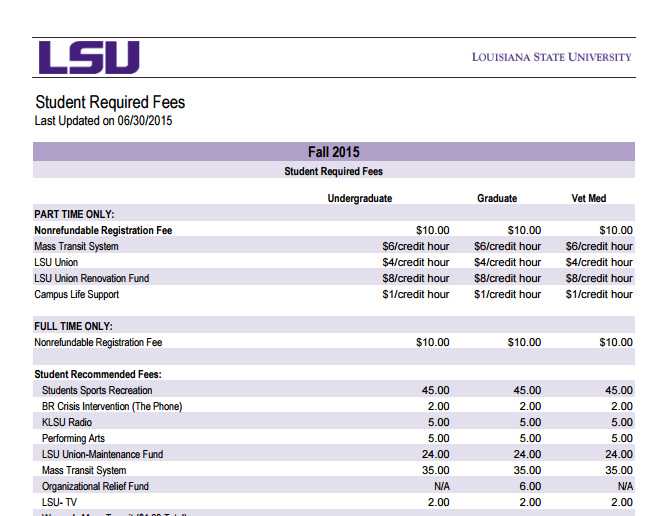Click 'Louisiana State University' header text
The image size is (655, 516).
(x=551, y=57)
